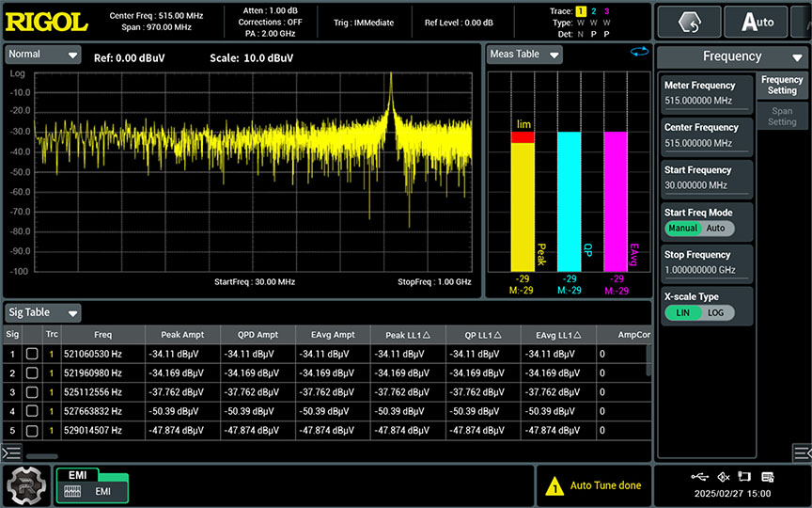The height and width of the screenshot is (508, 812).
Task: Click the Auto Tune done warning icon
Action: pyautogui.click(x=554, y=486)
